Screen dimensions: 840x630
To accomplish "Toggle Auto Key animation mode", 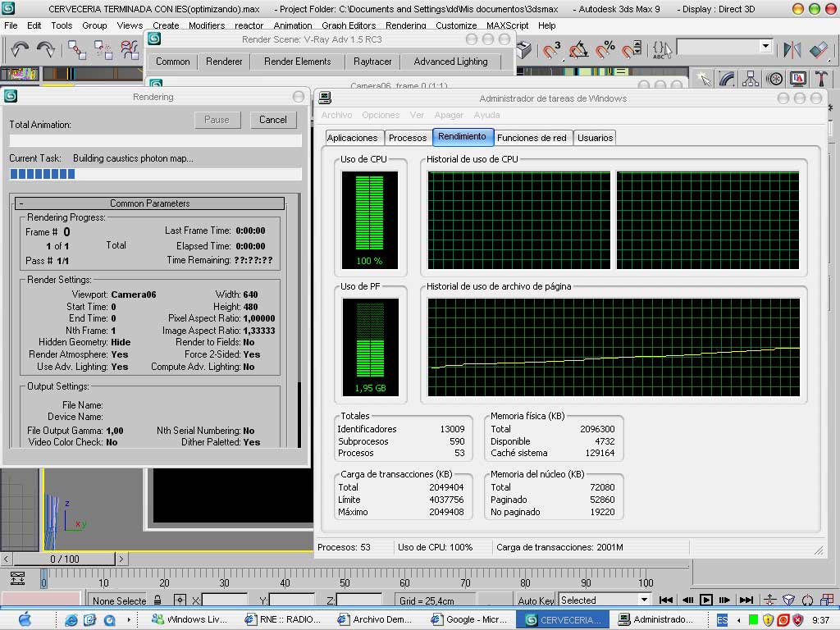I will point(536,600).
